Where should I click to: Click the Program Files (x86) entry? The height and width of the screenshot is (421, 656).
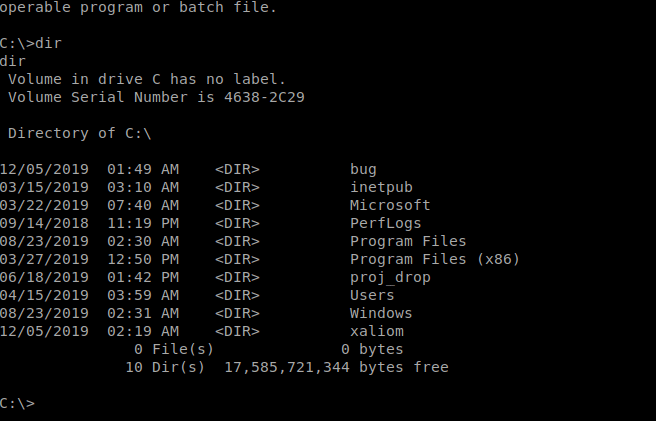(x=434, y=259)
